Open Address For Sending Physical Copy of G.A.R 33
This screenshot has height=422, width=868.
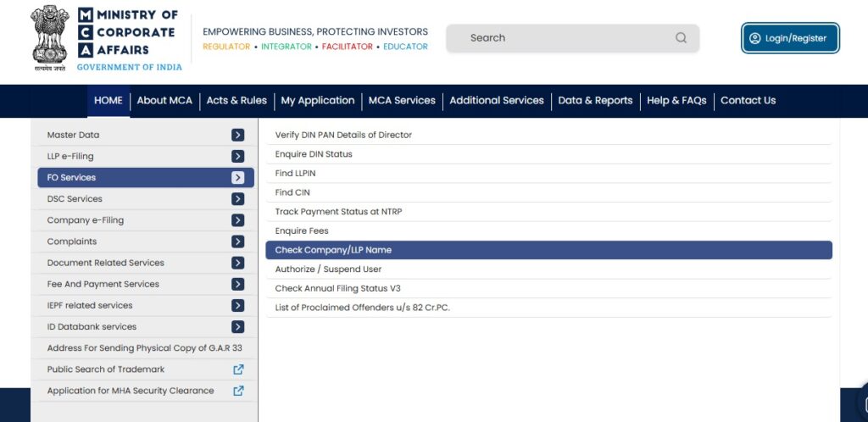145,348
